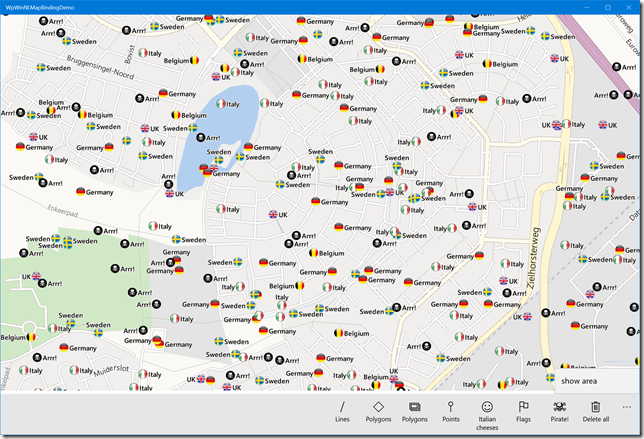
Task: Click the Italy flag pin in the green park
Action: [53, 328]
